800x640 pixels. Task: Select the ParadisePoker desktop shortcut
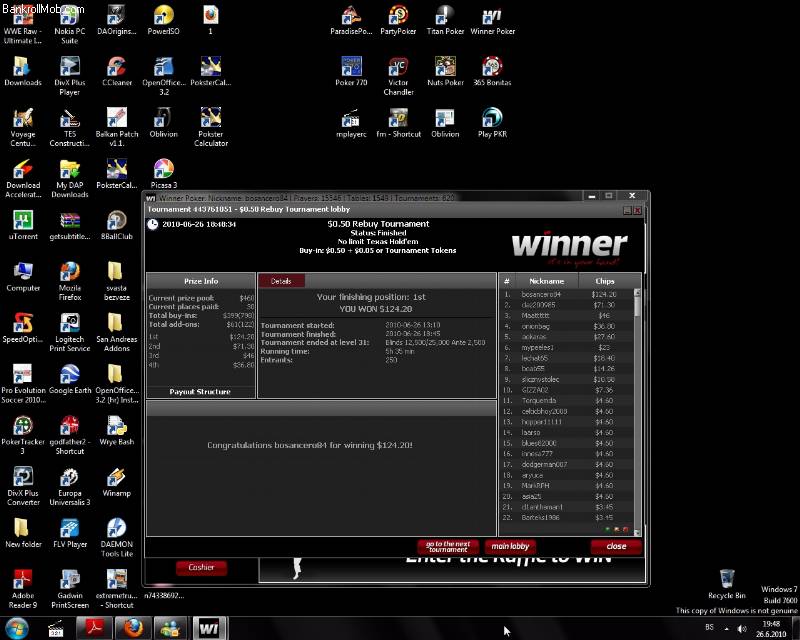(x=351, y=21)
